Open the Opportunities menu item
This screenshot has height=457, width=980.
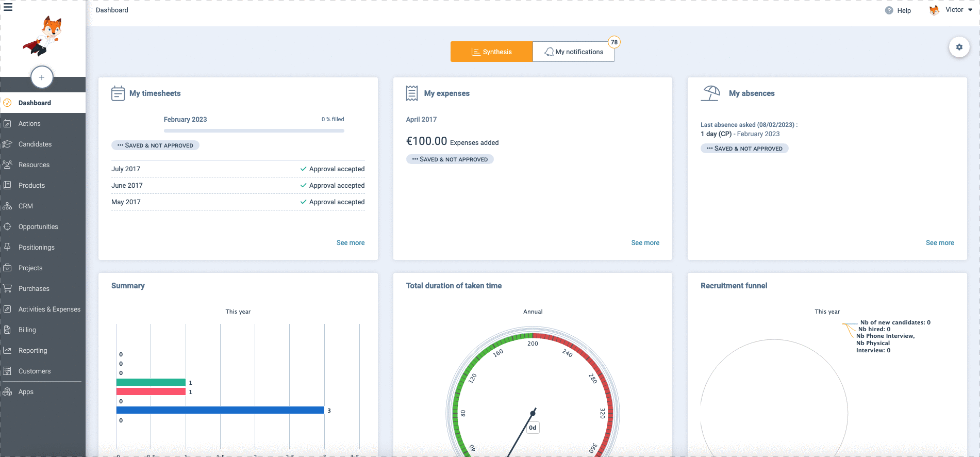pos(43,226)
